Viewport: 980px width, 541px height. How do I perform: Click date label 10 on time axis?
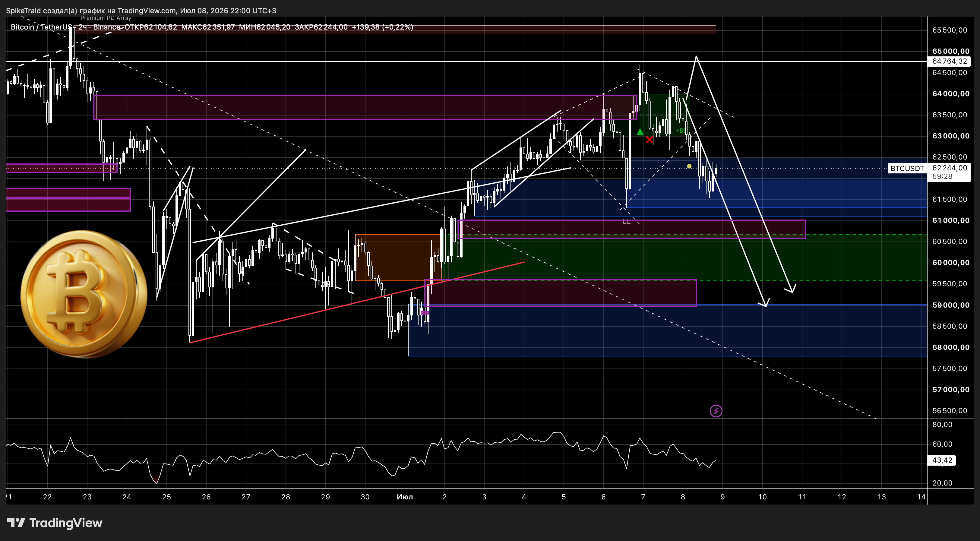(762, 497)
